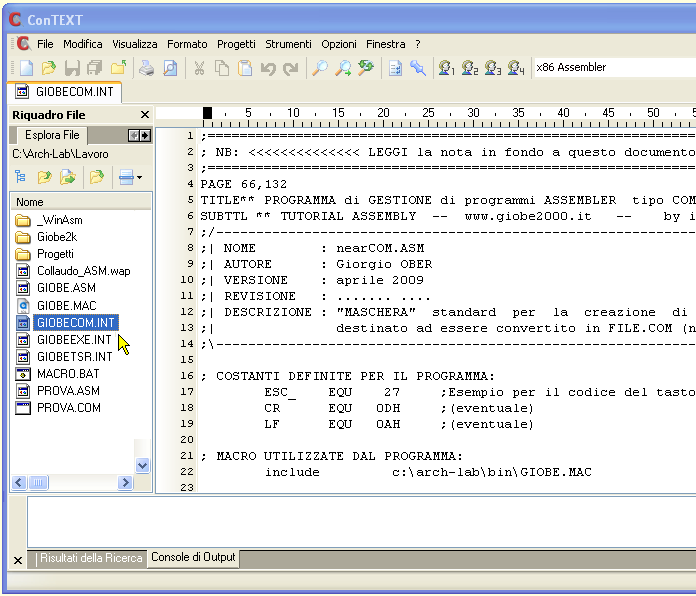The image size is (696, 596).
Task: Click the Close file toolbar icon
Action: [118, 68]
